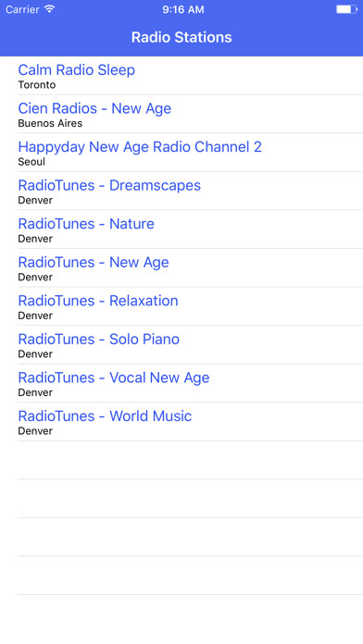Click the Seoul location text
This screenshot has height=644, width=363.
click(x=31, y=162)
